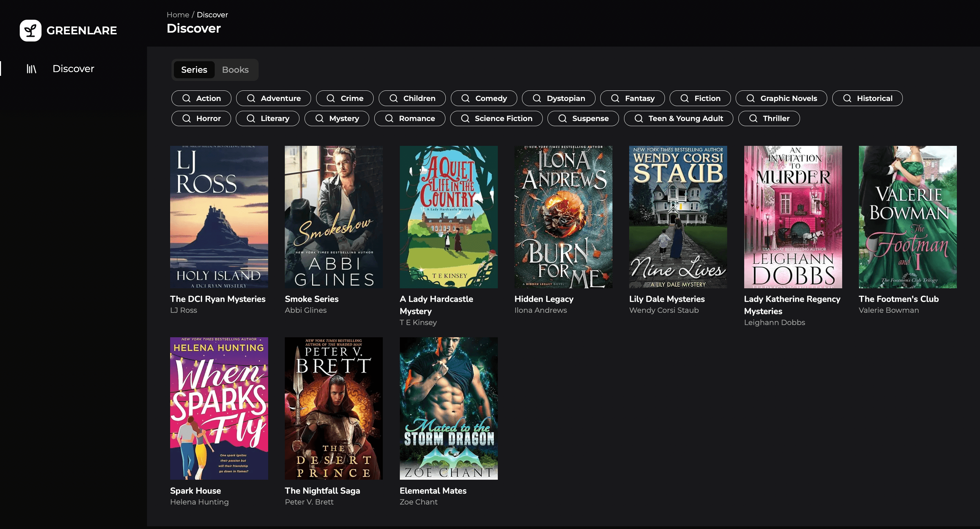Image resolution: width=980 pixels, height=529 pixels.
Task: Pick the Science Fiction genre chip
Action: (x=496, y=119)
